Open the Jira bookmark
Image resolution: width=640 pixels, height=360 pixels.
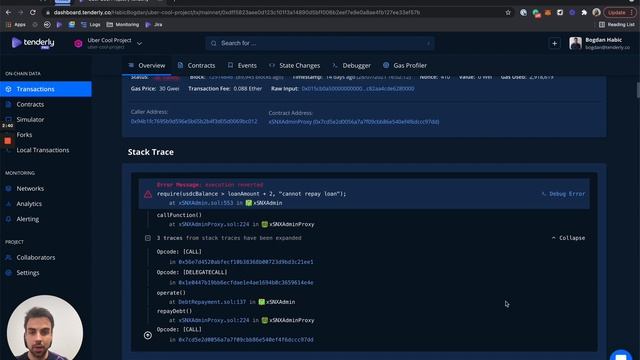[154, 24]
